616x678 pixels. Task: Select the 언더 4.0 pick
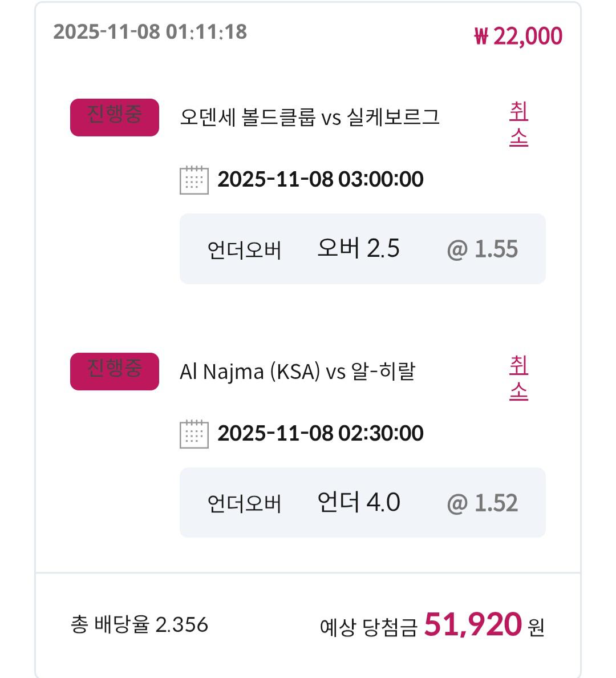coord(358,503)
